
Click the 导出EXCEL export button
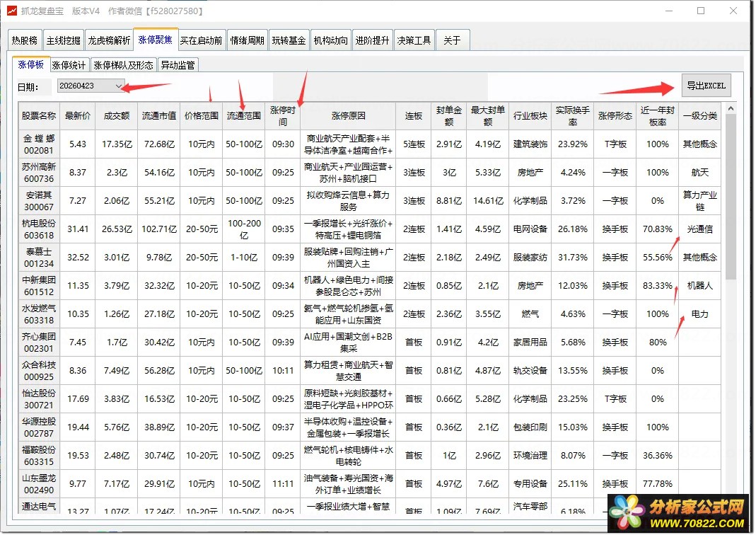705,86
